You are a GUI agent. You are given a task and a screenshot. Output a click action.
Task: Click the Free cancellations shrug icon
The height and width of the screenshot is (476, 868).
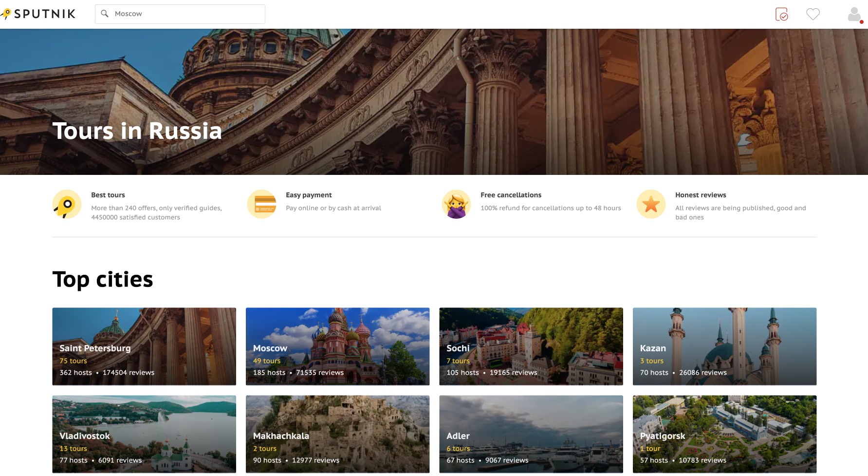[x=456, y=204]
